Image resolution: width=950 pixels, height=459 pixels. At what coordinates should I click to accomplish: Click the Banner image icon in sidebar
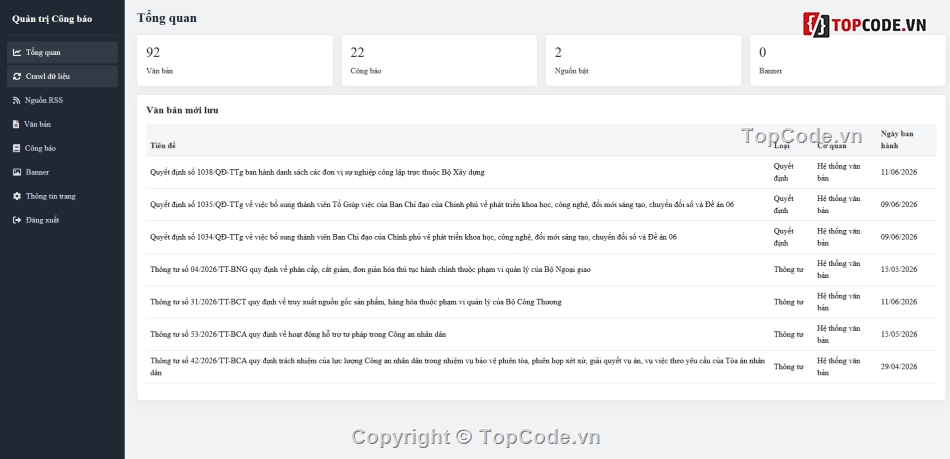coord(17,172)
